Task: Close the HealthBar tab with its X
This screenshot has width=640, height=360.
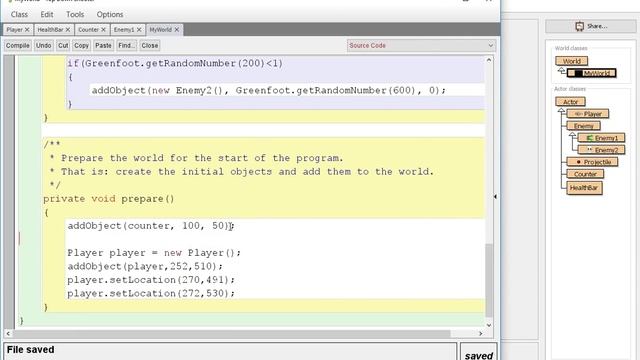Action: pos(68,30)
